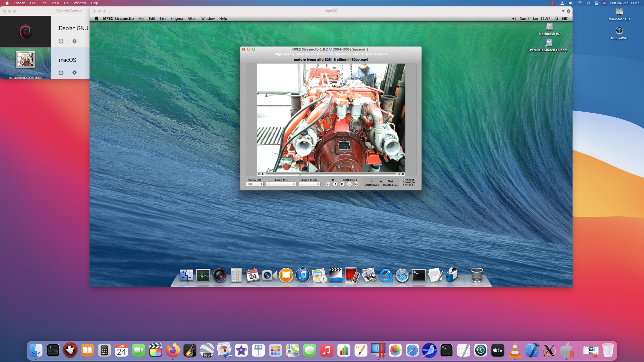Click the play backward button
The height and width of the screenshot is (362, 644).
pyautogui.click(x=335, y=184)
